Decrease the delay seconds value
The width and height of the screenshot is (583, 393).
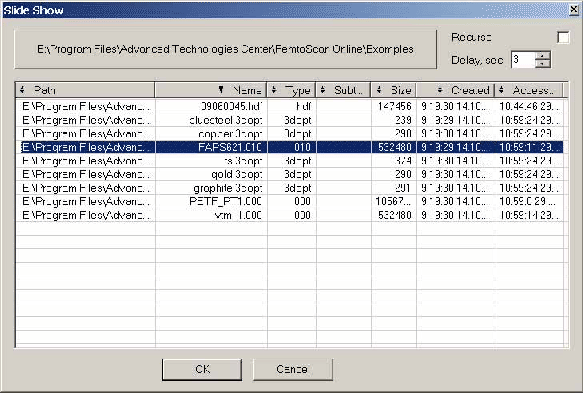point(543,64)
